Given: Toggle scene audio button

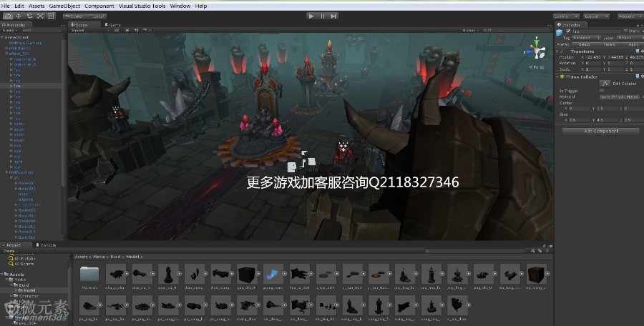Looking at the screenshot, I should 135,30.
